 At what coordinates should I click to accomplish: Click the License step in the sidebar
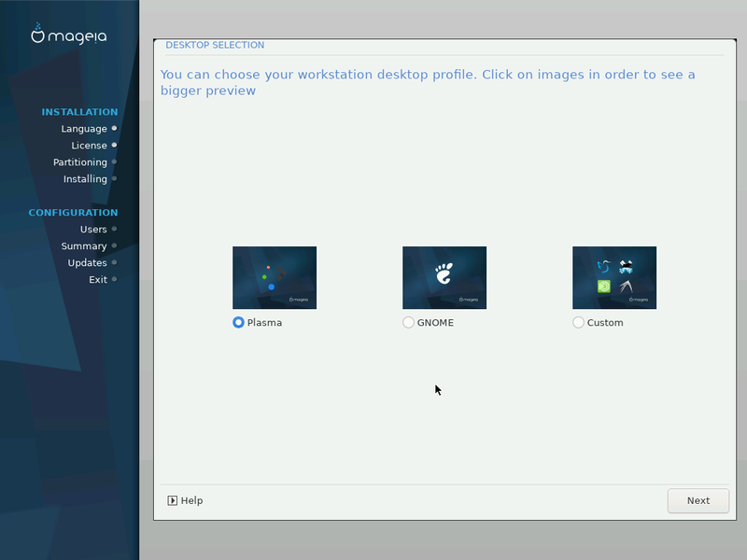pyautogui.click(x=89, y=146)
